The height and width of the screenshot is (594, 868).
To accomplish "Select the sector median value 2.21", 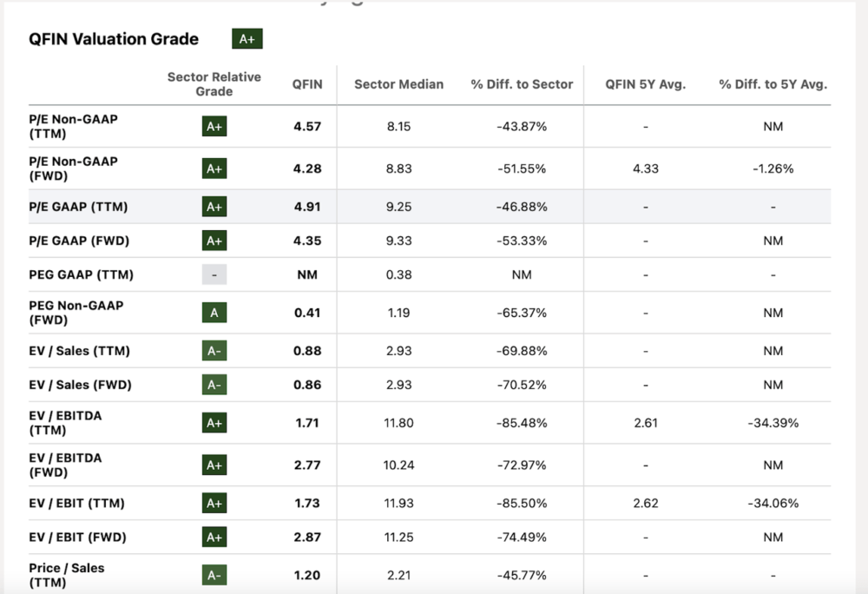I will [x=398, y=575].
